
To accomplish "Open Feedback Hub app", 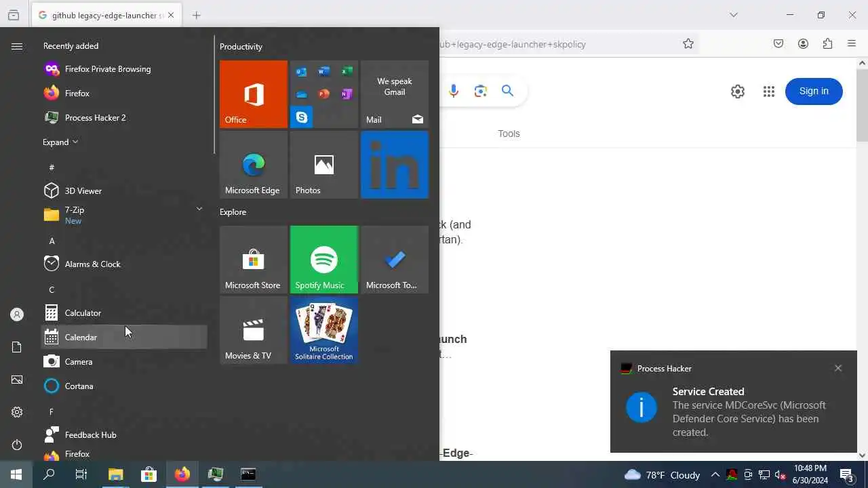I will [x=124, y=435].
